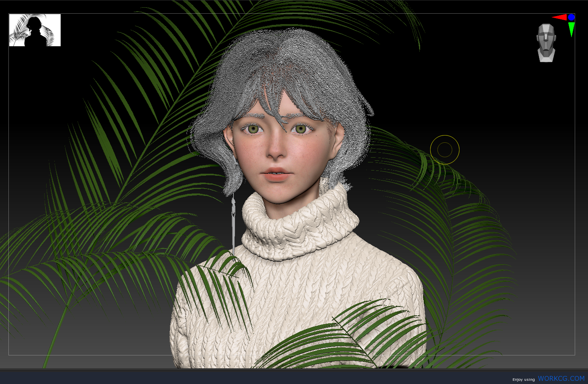This screenshot has width=588, height=384.
Task: Click the blue Z-axis dot
Action: (x=571, y=17)
